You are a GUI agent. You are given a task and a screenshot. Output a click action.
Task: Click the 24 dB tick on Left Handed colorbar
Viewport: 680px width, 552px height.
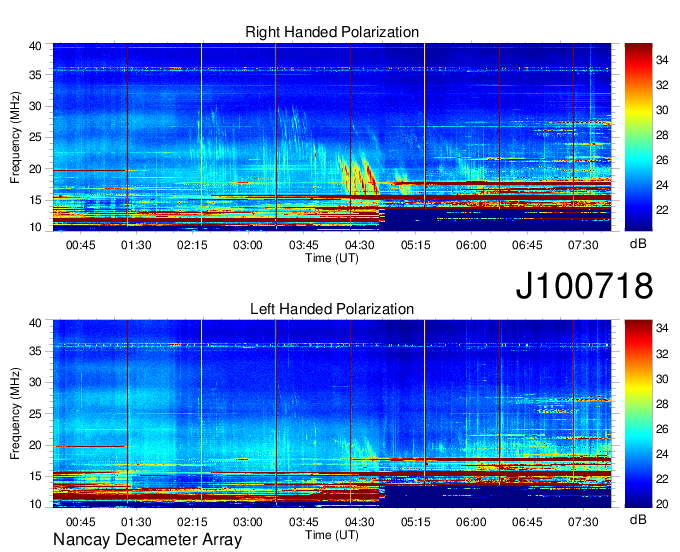point(662,454)
